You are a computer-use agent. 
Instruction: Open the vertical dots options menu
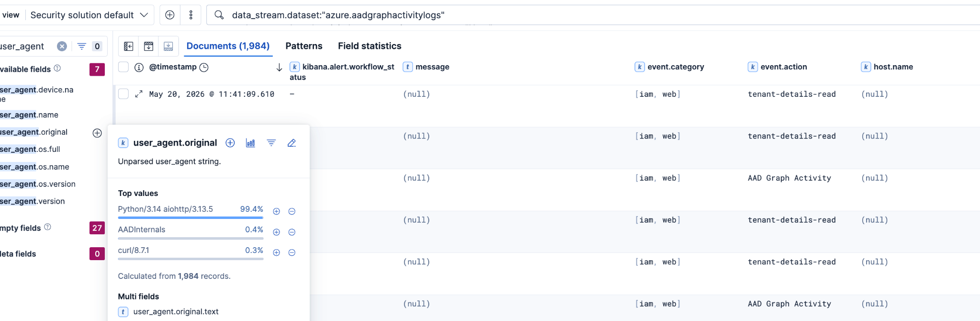191,15
